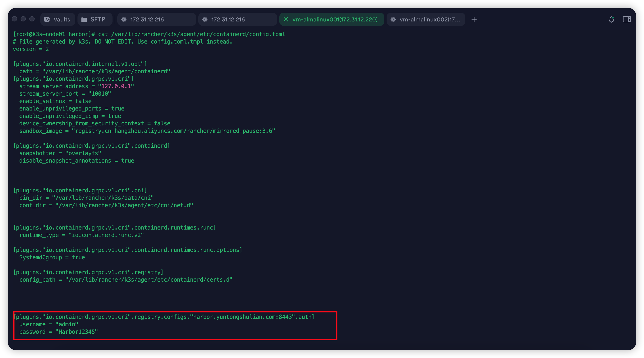Screen dimensions: 644x358
Task: Click the 'File generated by k3s' comment line
Action: [x=123, y=42]
